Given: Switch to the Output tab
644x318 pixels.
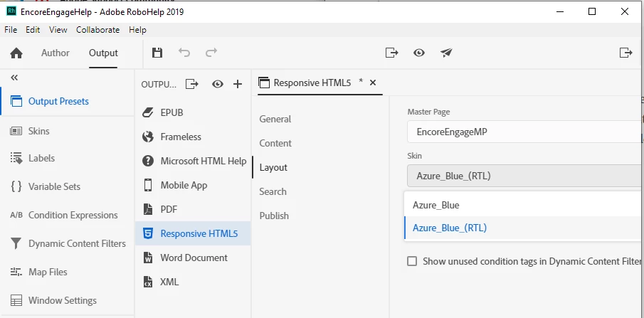Looking at the screenshot, I should 103,53.
